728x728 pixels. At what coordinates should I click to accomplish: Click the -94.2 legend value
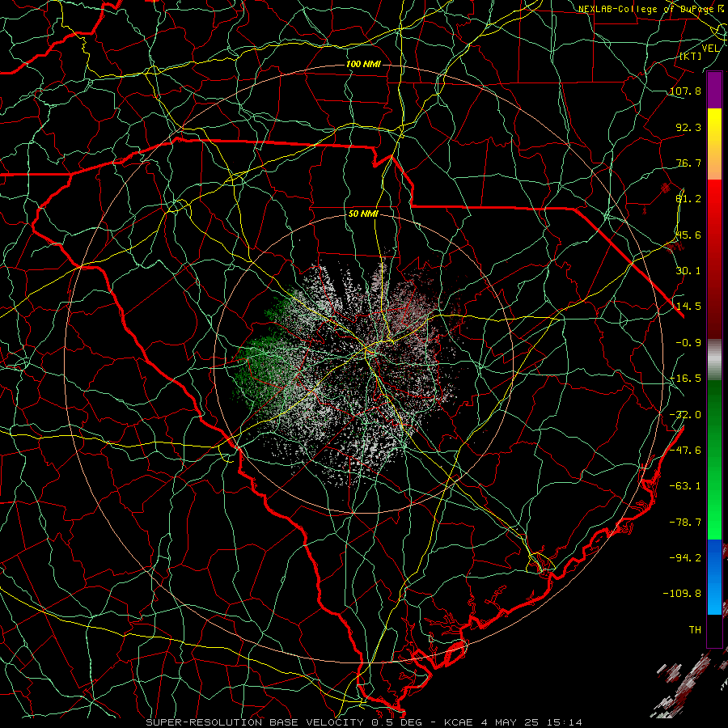[685, 557]
